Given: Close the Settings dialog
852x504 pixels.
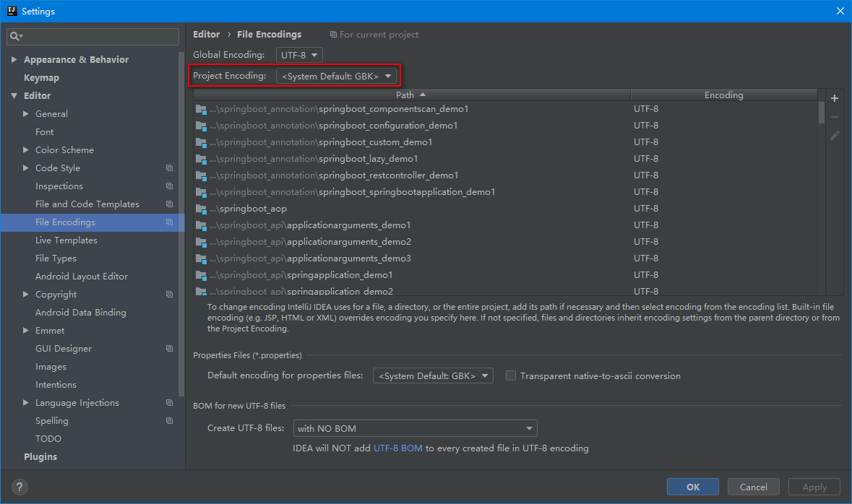Looking at the screenshot, I should [840, 11].
